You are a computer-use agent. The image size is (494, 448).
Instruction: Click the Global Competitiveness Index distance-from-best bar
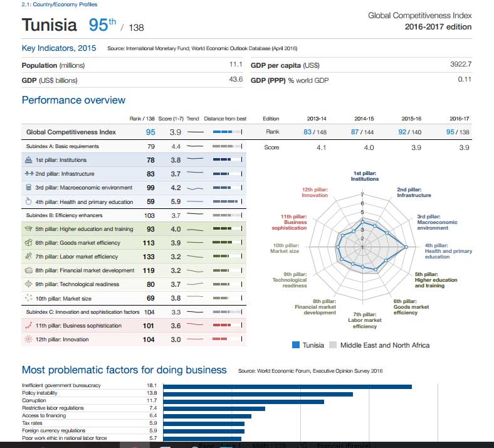(x=228, y=132)
